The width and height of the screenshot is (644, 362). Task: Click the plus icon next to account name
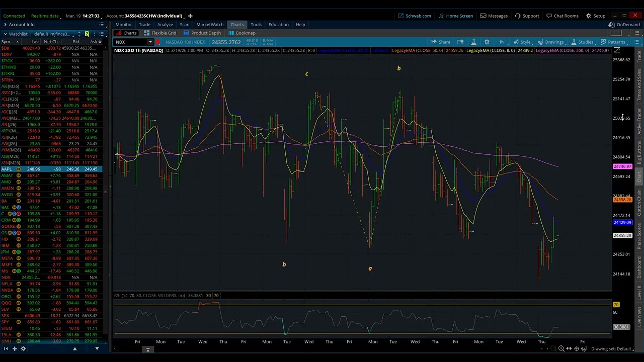[x=190, y=16]
